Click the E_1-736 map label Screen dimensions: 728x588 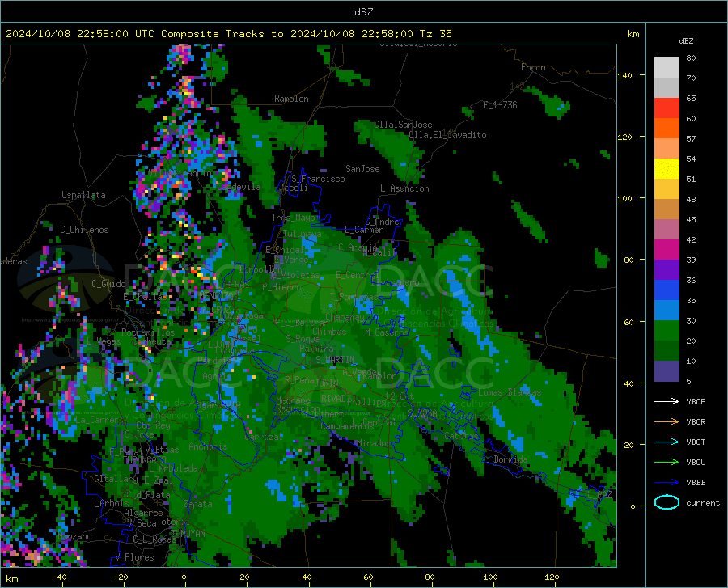(500, 105)
